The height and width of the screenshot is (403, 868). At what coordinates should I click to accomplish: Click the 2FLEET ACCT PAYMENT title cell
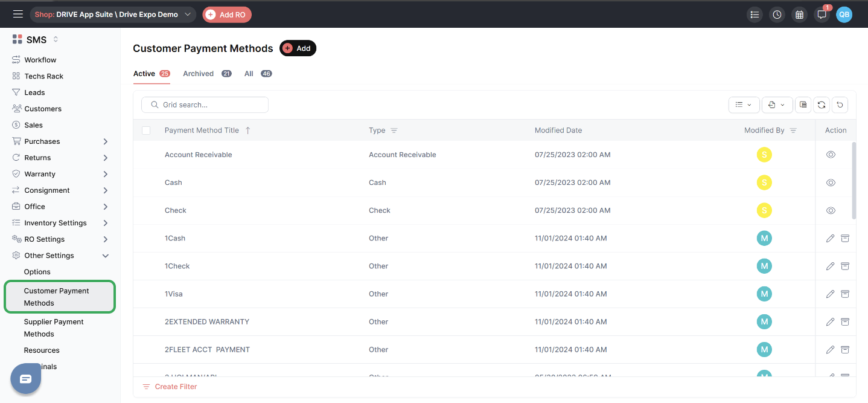[x=207, y=349]
